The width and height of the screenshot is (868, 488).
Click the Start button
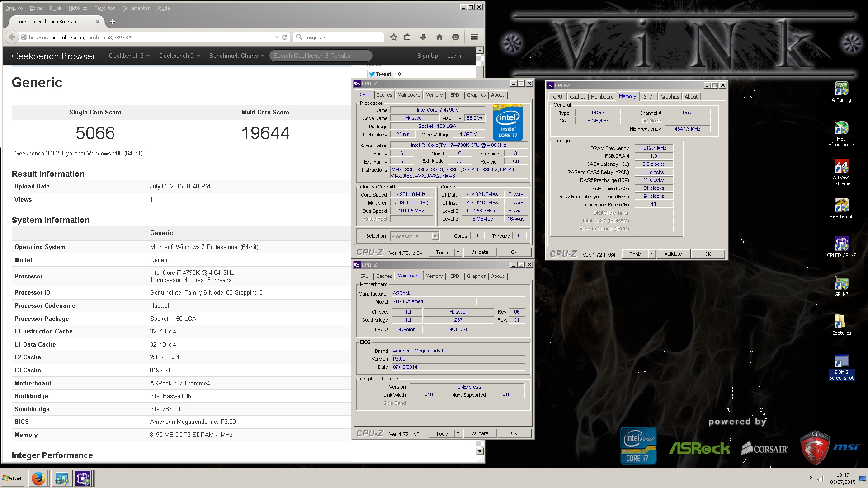click(13, 478)
